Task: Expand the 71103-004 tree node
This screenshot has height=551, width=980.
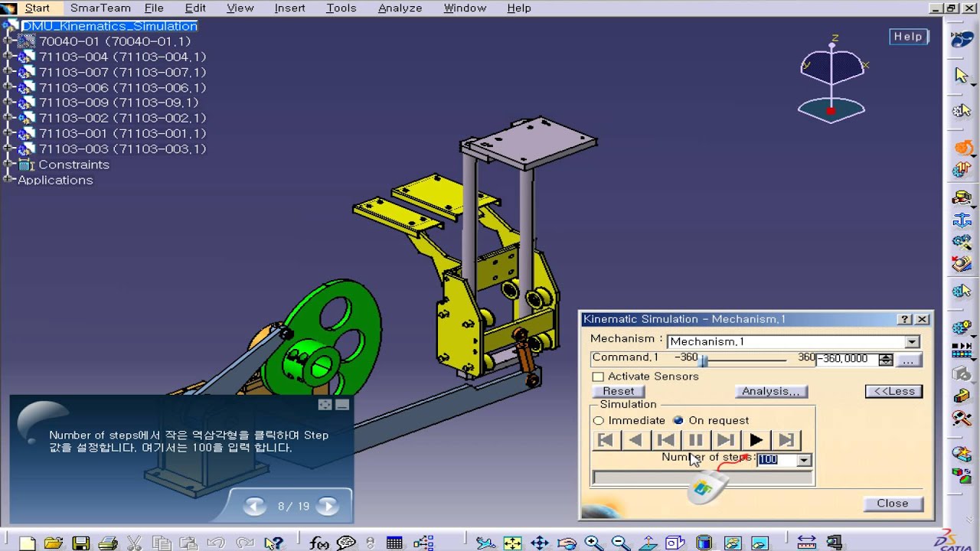Action: click(8, 57)
